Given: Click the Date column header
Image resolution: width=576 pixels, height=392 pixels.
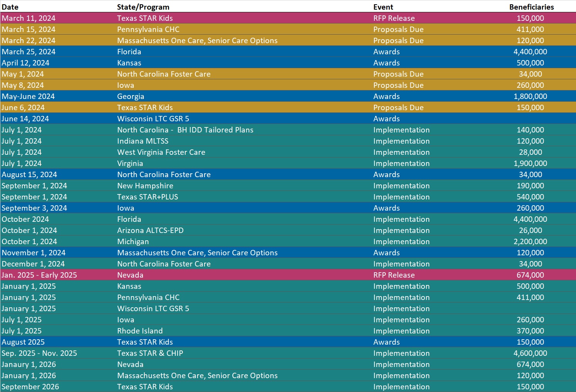Looking at the screenshot, I should 10,7.
